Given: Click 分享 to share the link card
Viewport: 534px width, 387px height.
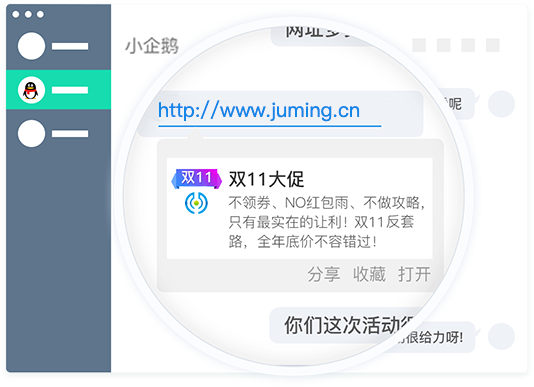Looking at the screenshot, I should (324, 274).
